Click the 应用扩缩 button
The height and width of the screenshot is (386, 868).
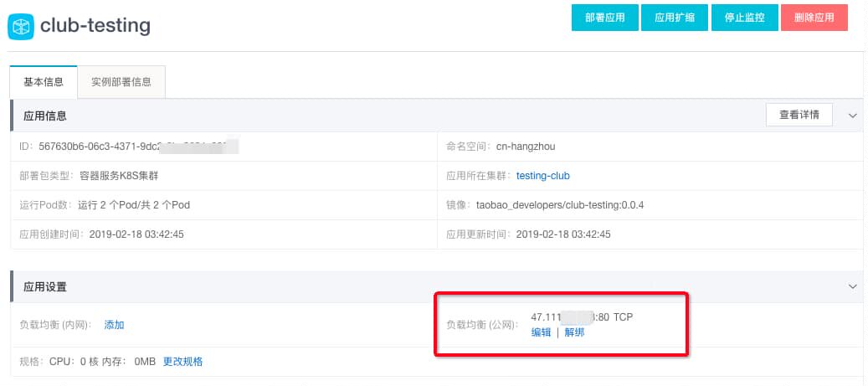coord(674,18)
